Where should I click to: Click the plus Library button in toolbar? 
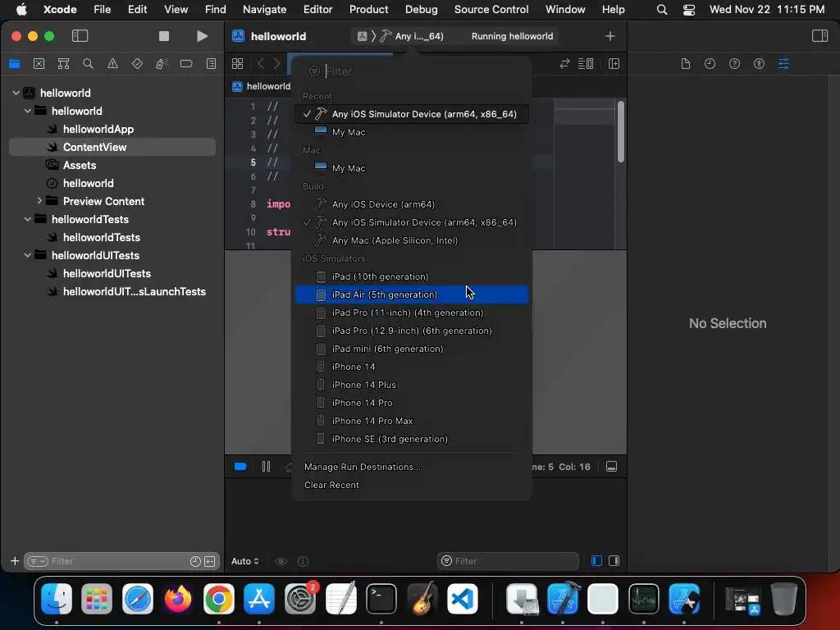[609, 36]
